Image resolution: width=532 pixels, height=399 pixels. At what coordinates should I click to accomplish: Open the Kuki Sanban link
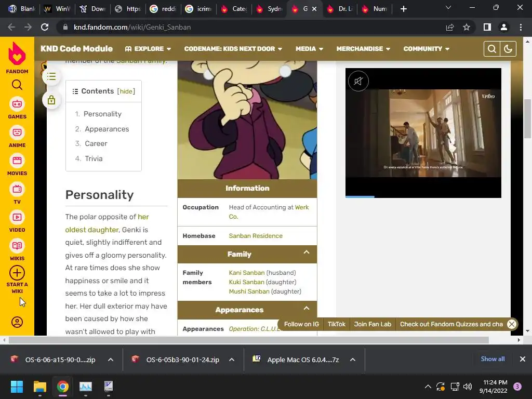[246, 282]
